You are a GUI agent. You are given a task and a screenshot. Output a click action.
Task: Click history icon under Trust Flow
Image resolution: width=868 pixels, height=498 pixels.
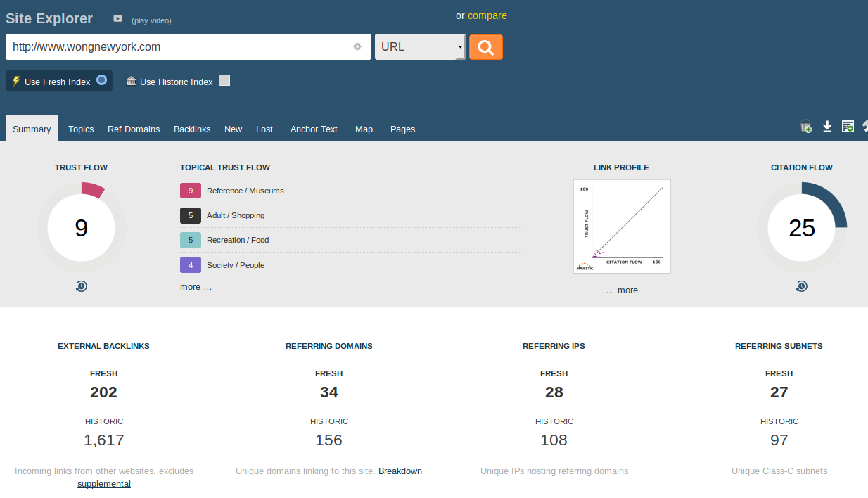82,286
